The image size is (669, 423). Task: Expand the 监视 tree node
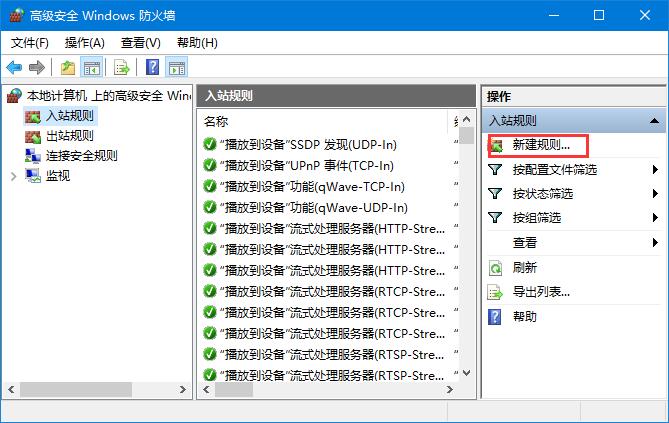pyautogui.click(x=14, y=176)
